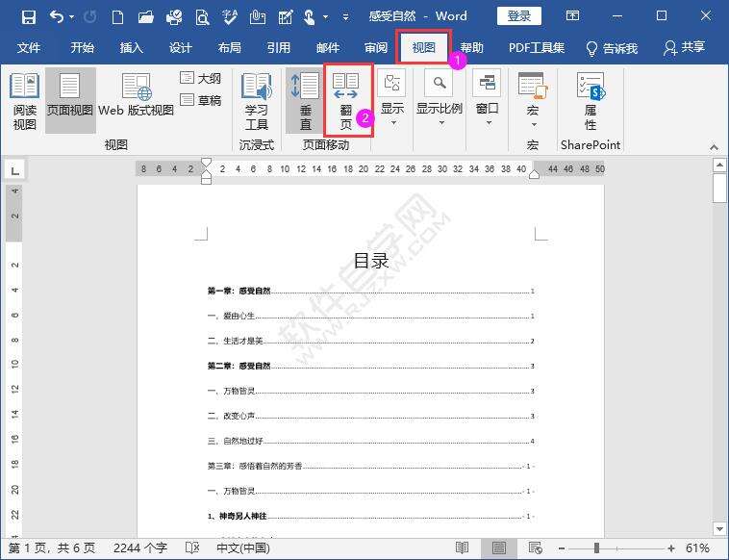
Task: Expand the 显示比例 zoom dropdown
Action: pos(440,98)
